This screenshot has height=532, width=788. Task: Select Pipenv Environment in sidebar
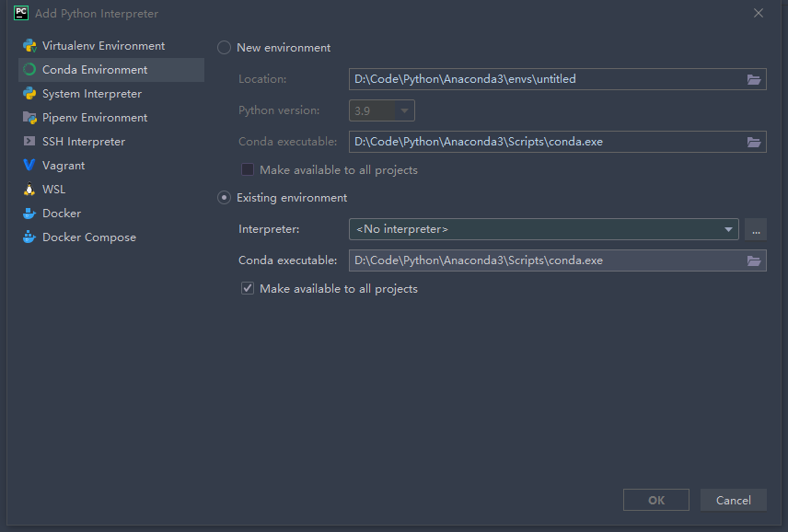111,118
